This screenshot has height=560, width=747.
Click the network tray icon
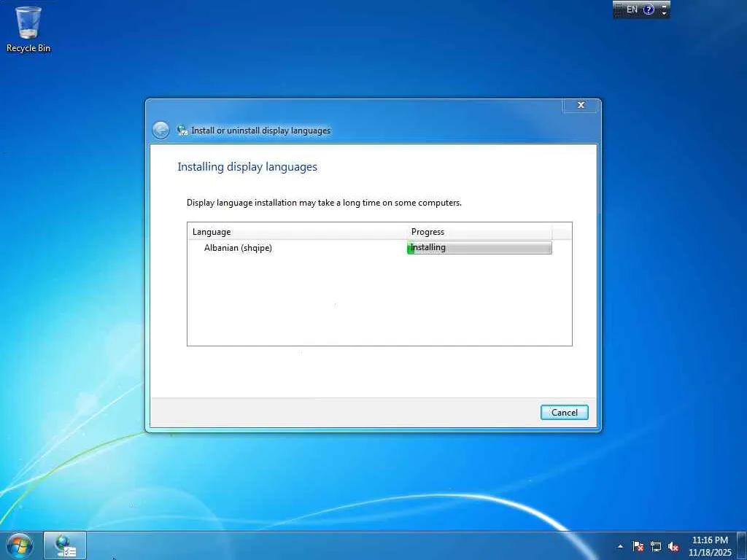(656, 546)
